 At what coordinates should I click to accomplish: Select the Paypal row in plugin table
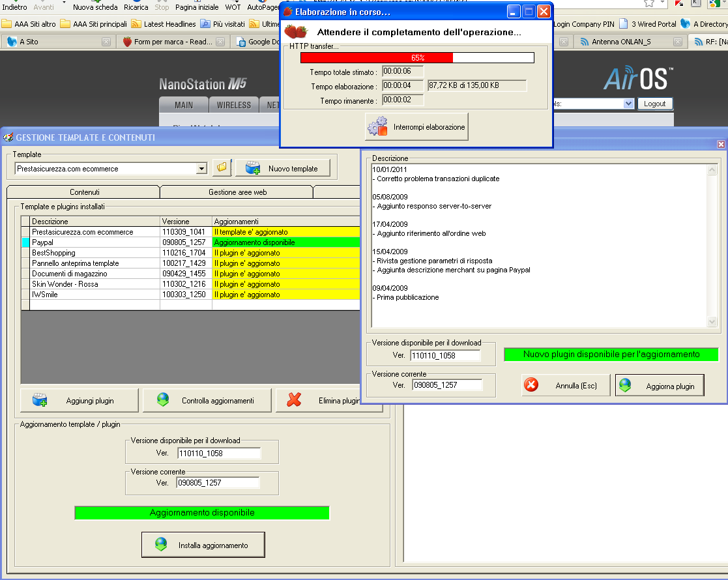(190, 242)
